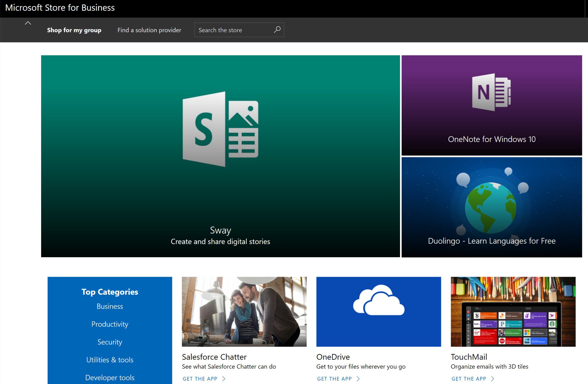The height and width of the screenshot is (384, 588).
Task: Click the Sway banner title text
Action: 220,230
